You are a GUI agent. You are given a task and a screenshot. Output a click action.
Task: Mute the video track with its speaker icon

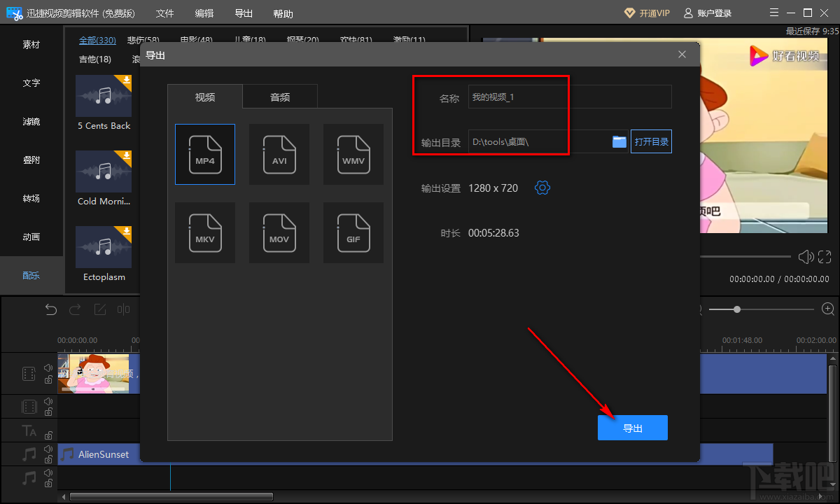pyautogui.click(x=48, y=367)
